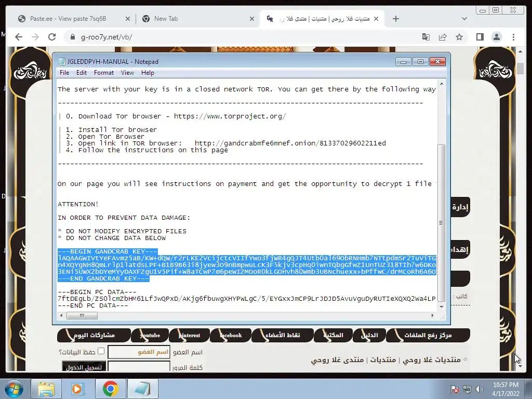Open الدليل forum button
Viewport: 532px width, 399px height.
(x=369, y=335)
